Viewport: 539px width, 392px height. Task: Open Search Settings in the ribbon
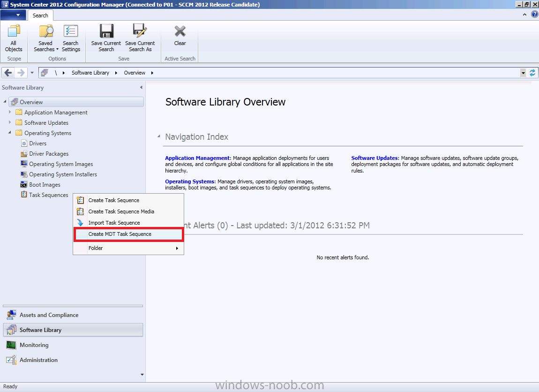point(71,38)
